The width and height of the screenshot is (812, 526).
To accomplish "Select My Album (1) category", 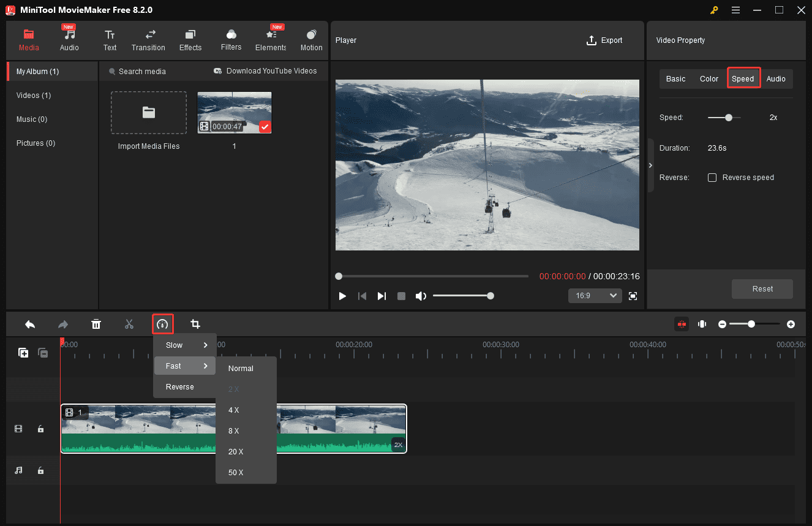I will tap(53, 72).
